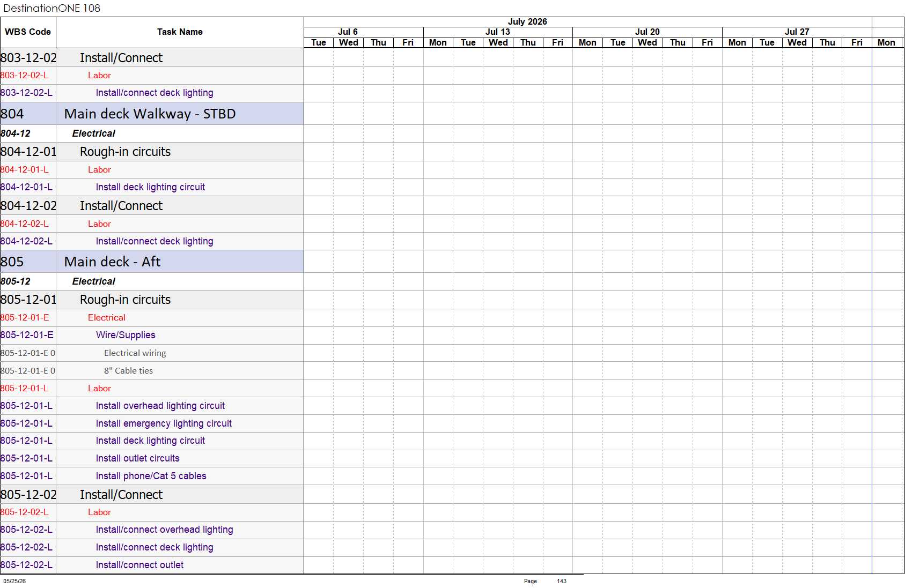The image size is (905, 588).
Task: Click Mon day header under Jul 27
Action: (x=737, y=43)
